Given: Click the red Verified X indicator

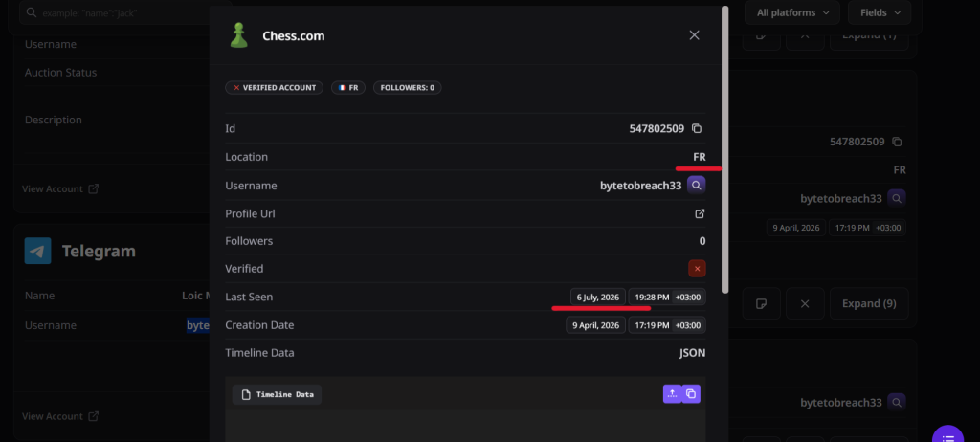Looking at the screenshot, I should coord(697,269).
